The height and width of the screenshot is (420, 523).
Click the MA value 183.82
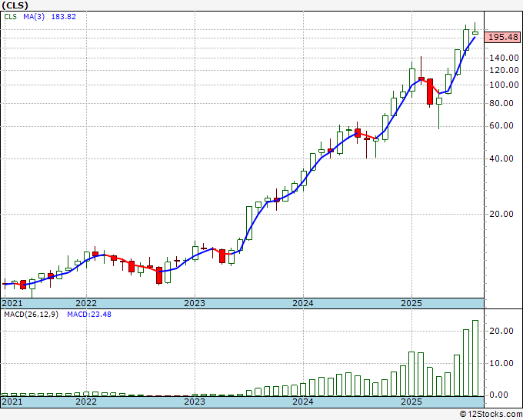pos(63,16)
